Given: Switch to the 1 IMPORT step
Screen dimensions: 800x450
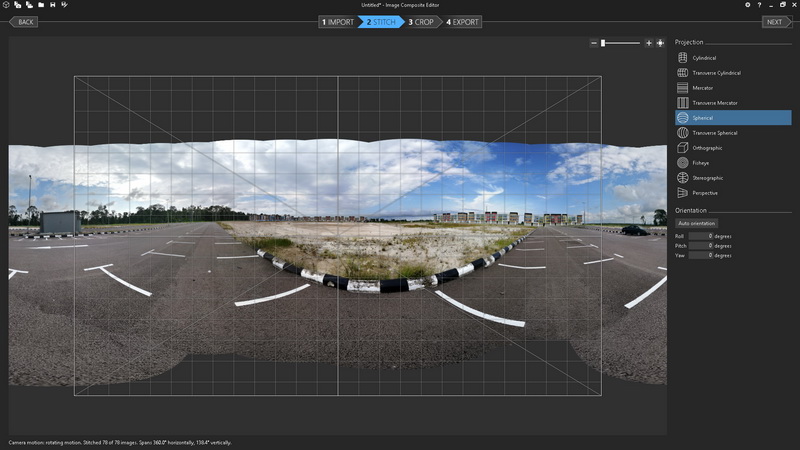Looking at the screenshot, I should coord(338,22).
